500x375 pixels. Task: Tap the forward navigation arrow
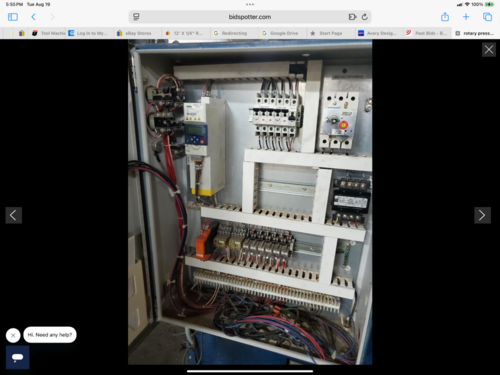tap(52, 17)
